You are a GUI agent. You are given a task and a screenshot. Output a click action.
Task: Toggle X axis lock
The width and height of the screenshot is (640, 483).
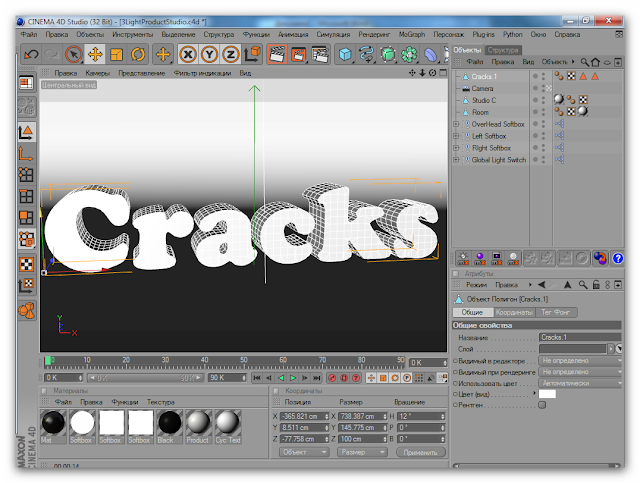pos(188,54)
